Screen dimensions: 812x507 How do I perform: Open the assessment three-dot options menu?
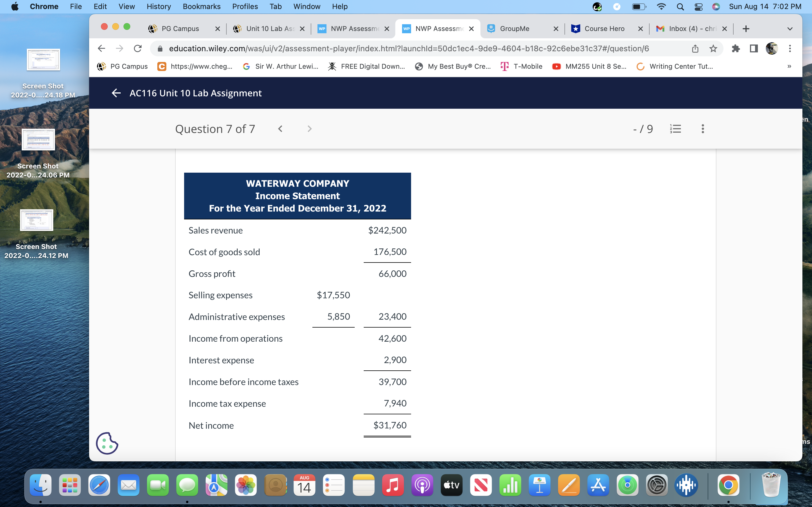(x=703, y=129)
